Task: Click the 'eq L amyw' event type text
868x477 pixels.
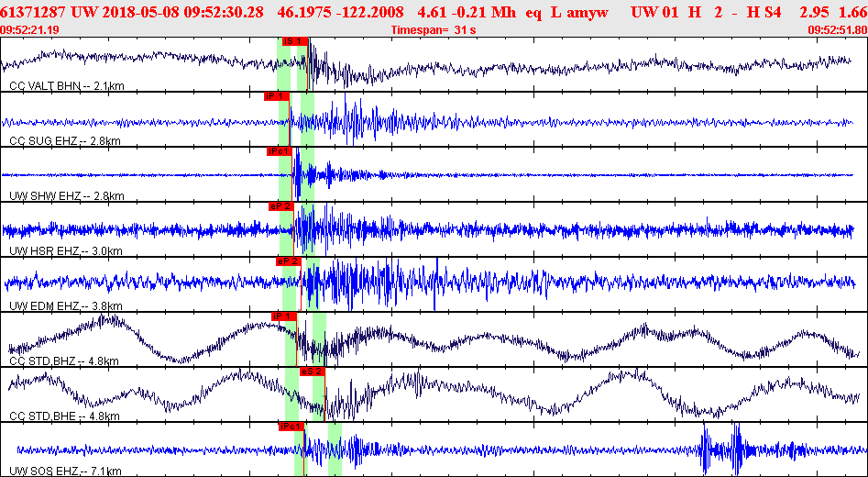Action: (566, 12)
